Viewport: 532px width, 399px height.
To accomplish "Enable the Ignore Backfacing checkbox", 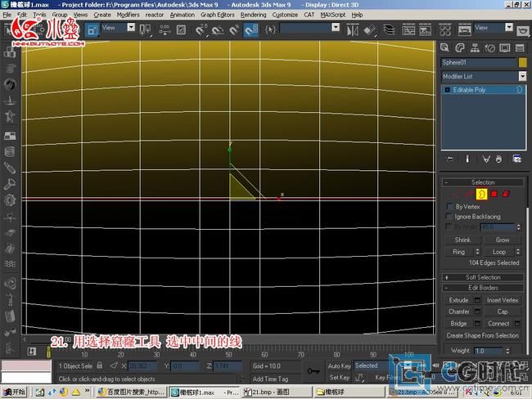I will click(449, 217).
